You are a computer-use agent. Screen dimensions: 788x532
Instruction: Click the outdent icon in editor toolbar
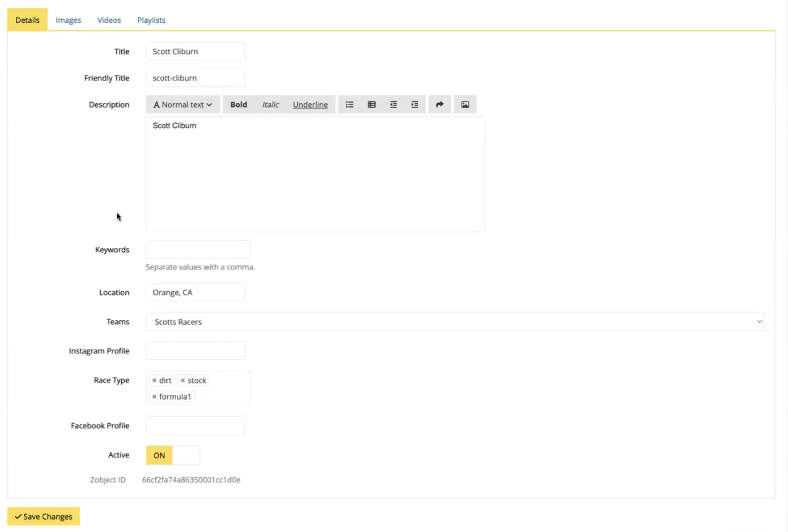(393, 104)
